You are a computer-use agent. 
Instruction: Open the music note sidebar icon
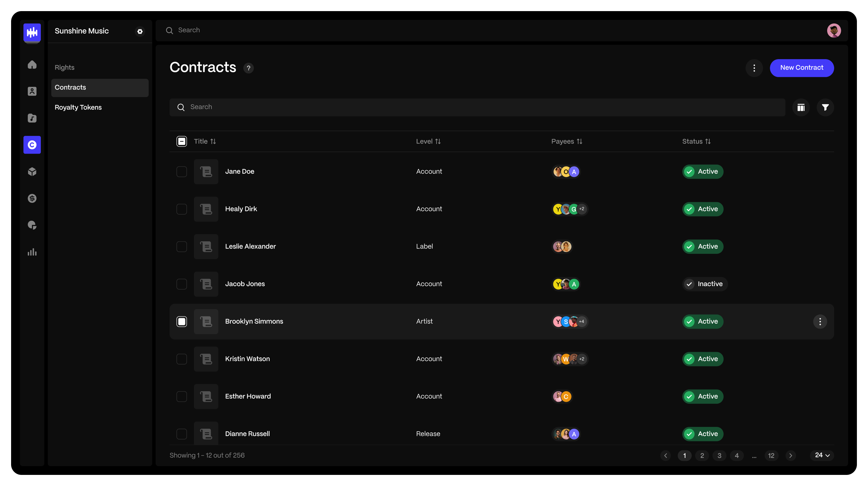32,118
